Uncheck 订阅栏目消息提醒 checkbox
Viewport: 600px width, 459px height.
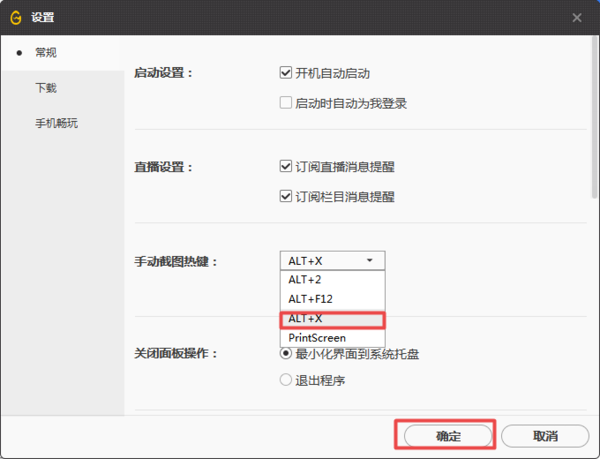coord(286,196)
